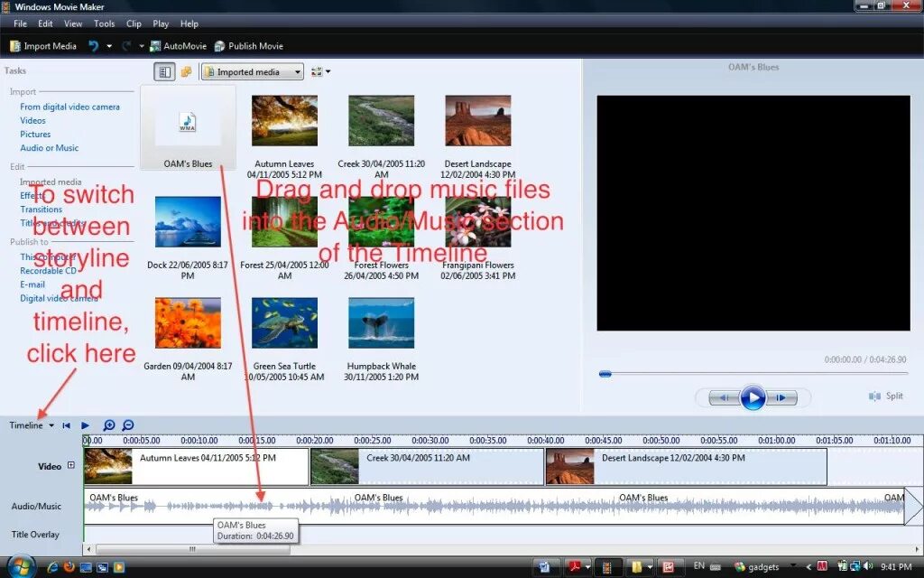Image resolution: width=924 pixels, height=578 pixels.
Task: Click the gadgets taskbar item
Action: point(757,567)
